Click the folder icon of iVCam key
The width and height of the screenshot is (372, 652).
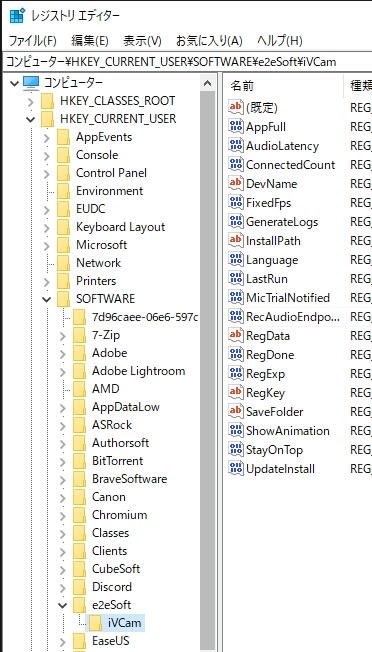click(96, 622)
